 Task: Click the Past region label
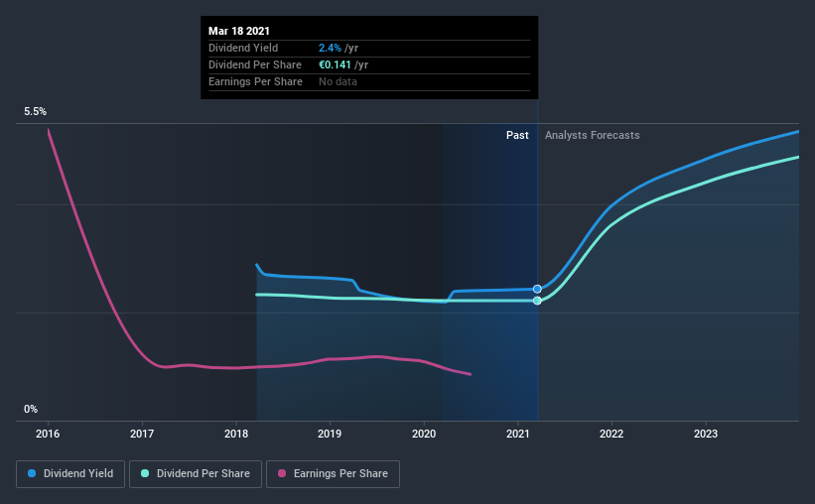coord(517,135)
